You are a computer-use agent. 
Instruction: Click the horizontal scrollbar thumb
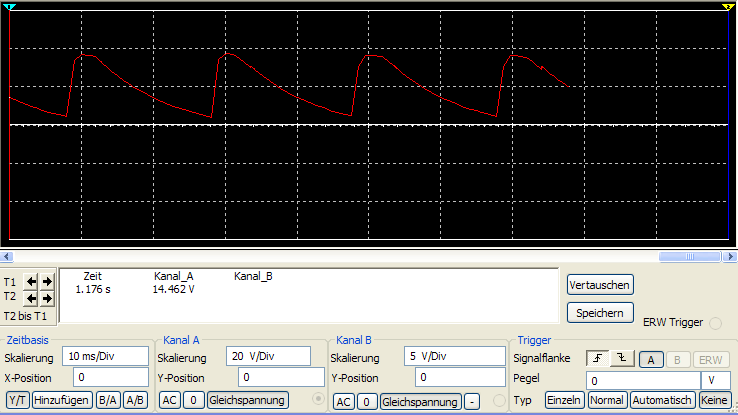[x=690, y=256]
